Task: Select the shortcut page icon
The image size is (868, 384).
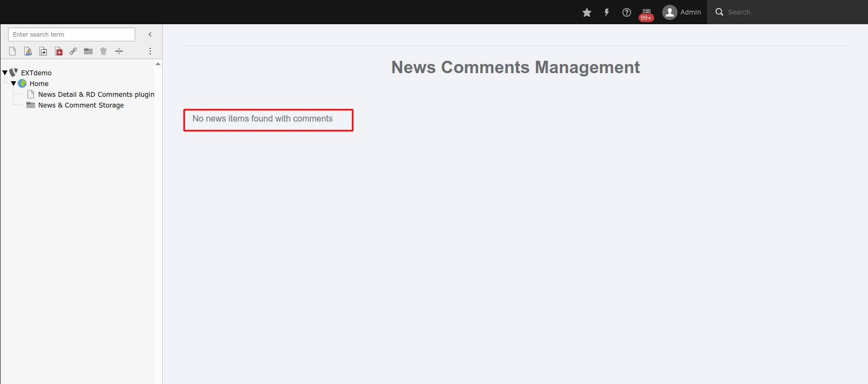Action: 43,51
